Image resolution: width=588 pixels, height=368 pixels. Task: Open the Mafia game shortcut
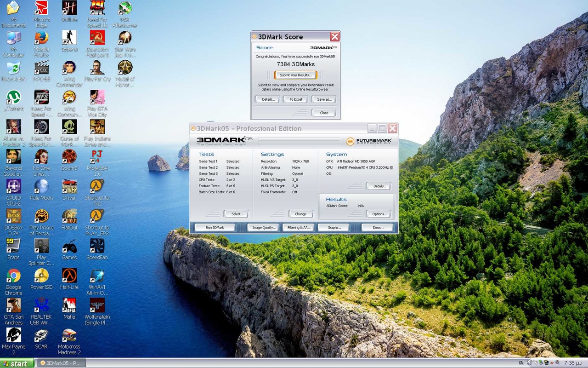[69, 309]
